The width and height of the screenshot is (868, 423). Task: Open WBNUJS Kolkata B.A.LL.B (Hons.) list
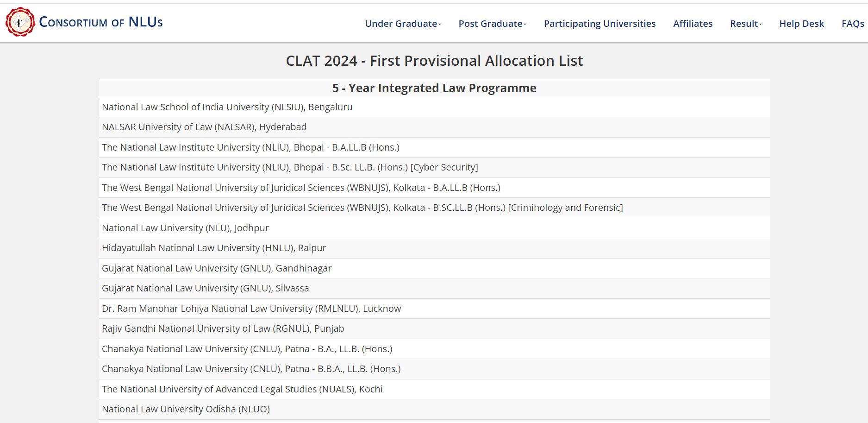coord(301,188)
